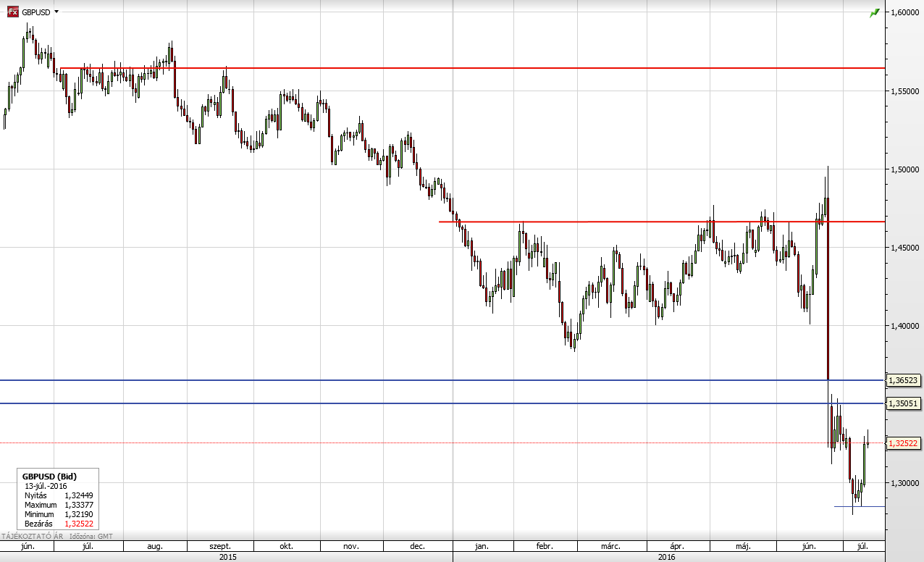924x562 pixels.
Task: Click the 1,45000 price axis label
Action: click(904, 248)
